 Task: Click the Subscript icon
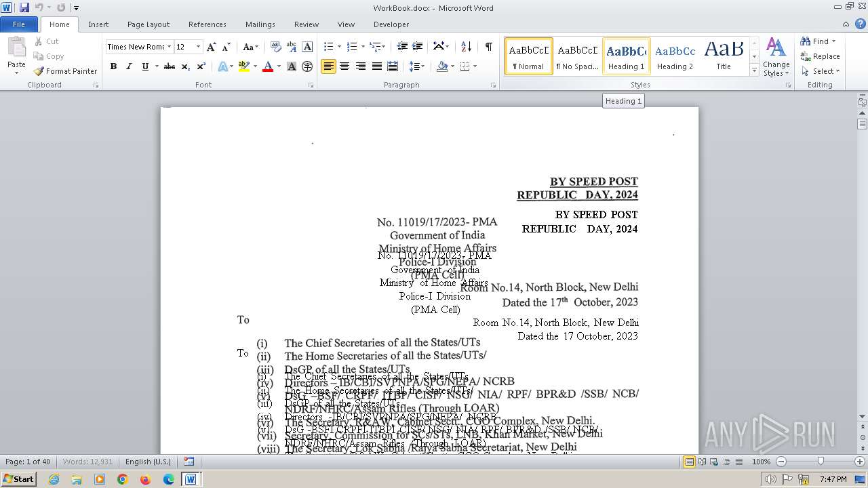point(186,66)
